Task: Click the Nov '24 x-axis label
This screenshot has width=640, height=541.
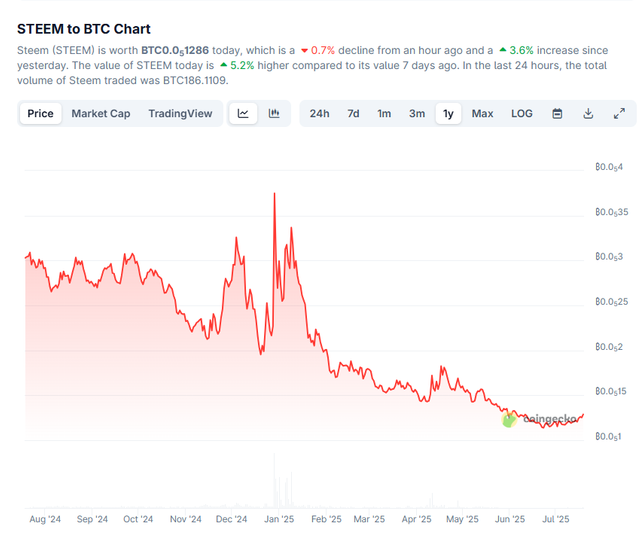Action: coord(186,519)
